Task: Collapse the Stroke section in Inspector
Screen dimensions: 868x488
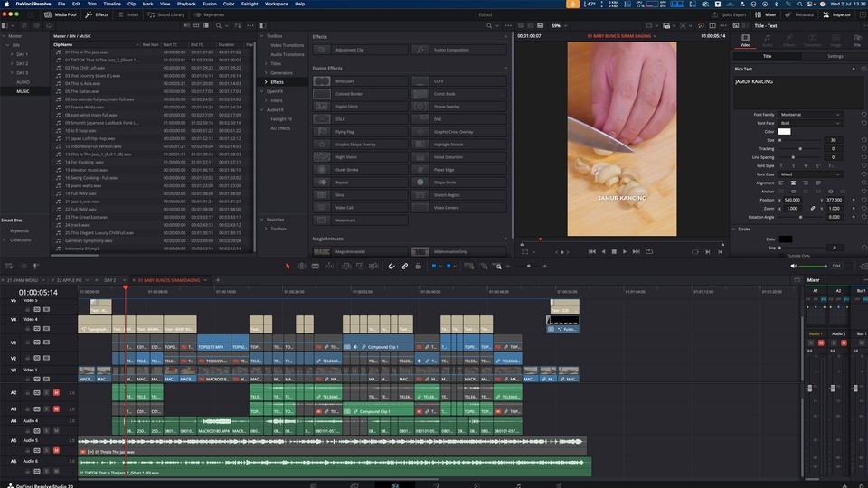Action: tap(734, 229)
